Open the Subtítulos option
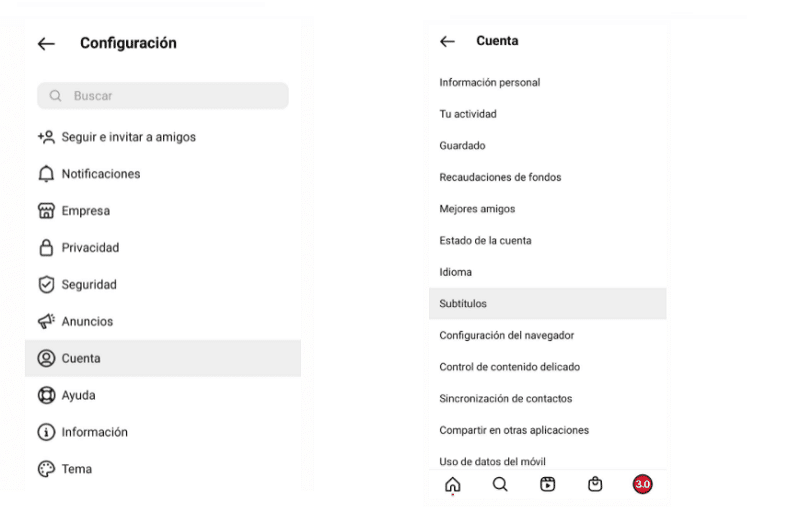Viewport: 800px width, 523px height. 547,304
